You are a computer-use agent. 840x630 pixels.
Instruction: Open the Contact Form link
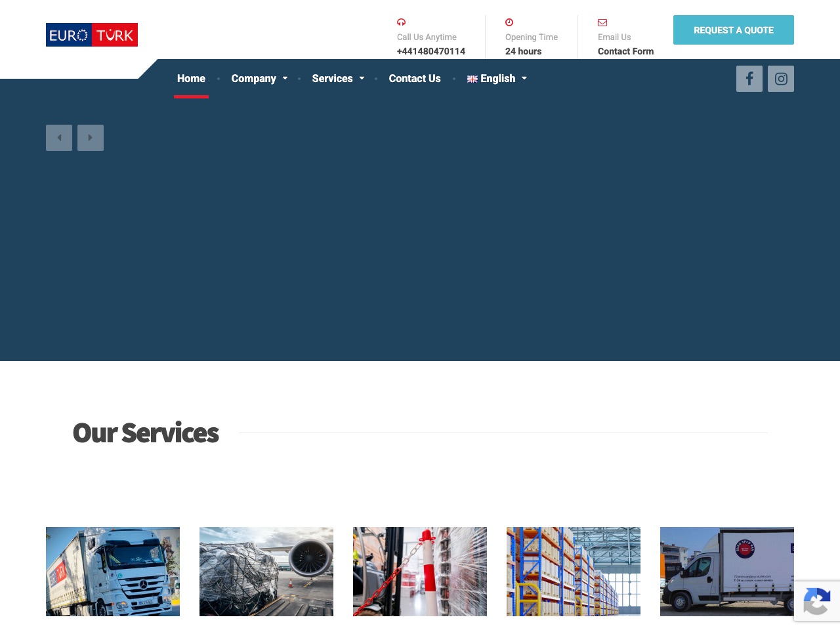click(x=625, y=51)
